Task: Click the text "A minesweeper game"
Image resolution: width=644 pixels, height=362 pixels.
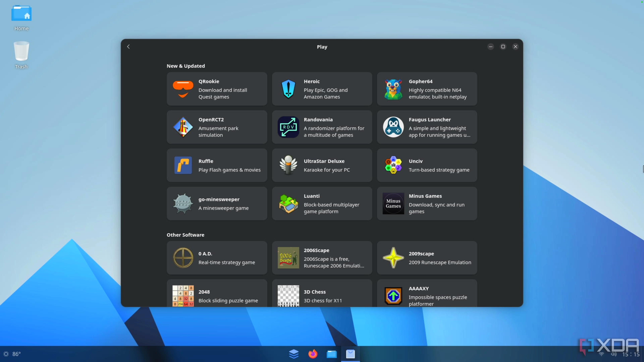Action: click(223, 208)
